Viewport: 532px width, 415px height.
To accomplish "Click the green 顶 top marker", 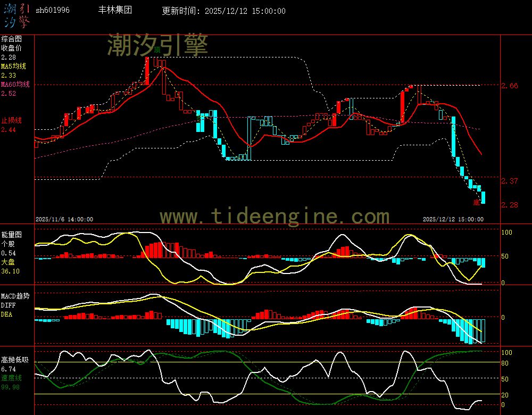I will pos(157,49).
